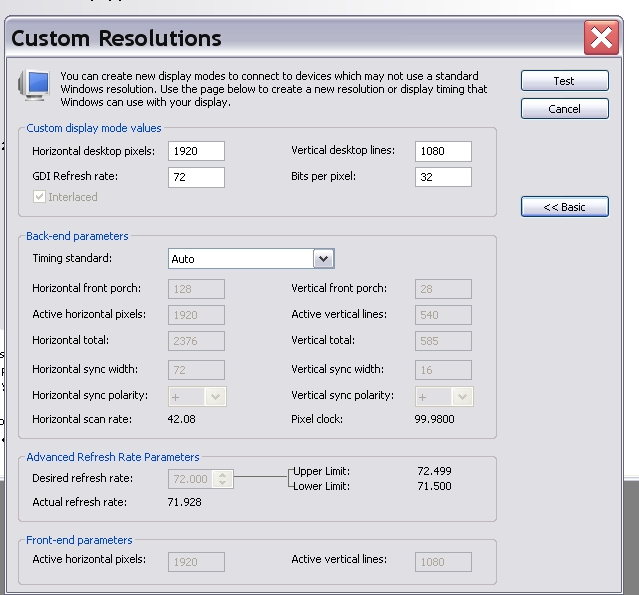Click the Vertical front porch field

[x=443, y=289]
